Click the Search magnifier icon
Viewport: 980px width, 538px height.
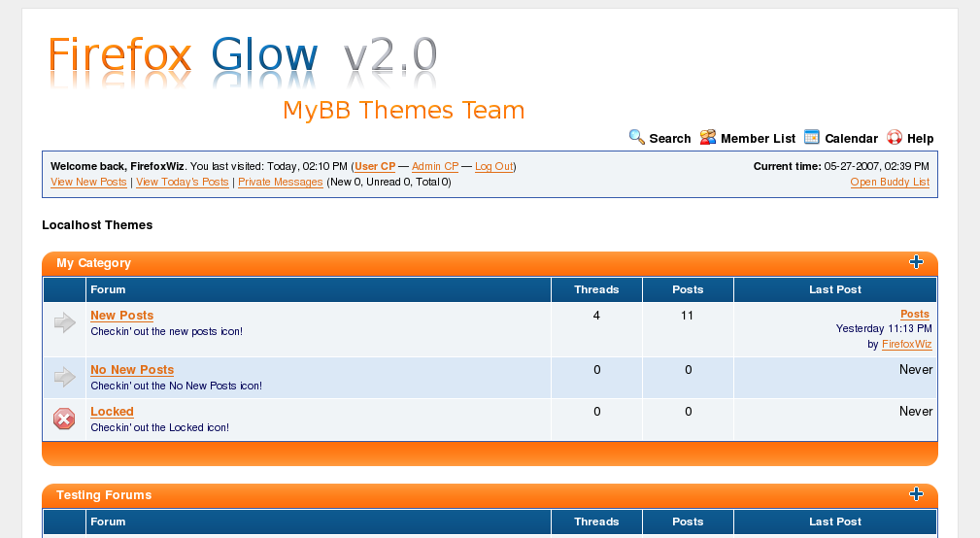pos(637,138)
